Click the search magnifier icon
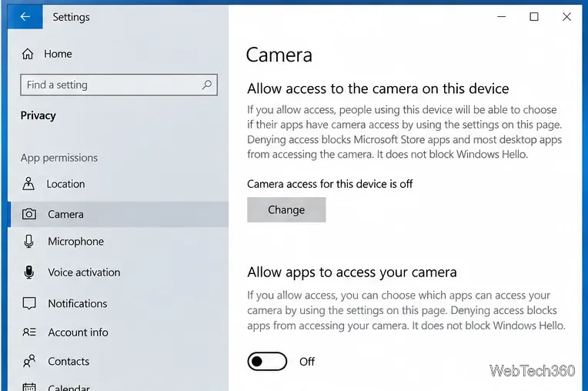The image size is (588, 391). point(206,85)
